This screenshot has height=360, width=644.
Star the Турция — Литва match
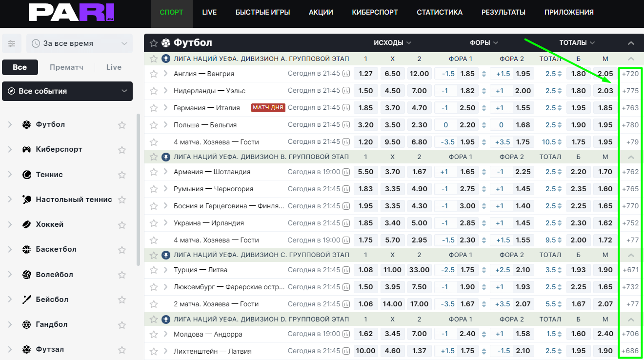pos(154,270)
